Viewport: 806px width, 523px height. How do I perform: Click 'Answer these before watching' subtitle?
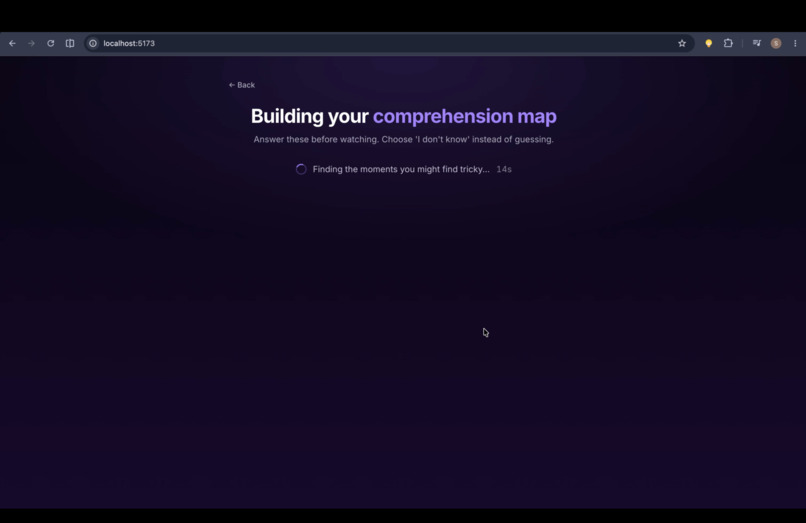(x=404, y=139)
